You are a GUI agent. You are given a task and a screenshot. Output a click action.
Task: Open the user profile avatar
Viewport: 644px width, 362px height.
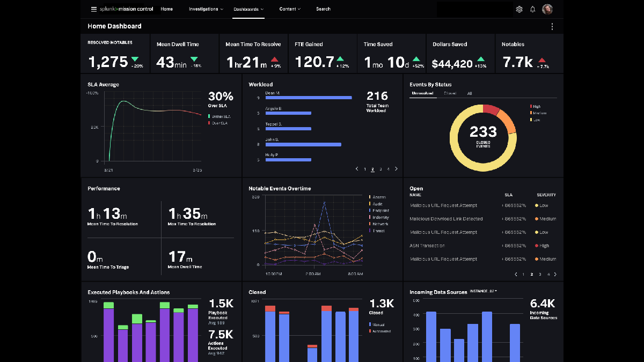click(x=547, y=9)
